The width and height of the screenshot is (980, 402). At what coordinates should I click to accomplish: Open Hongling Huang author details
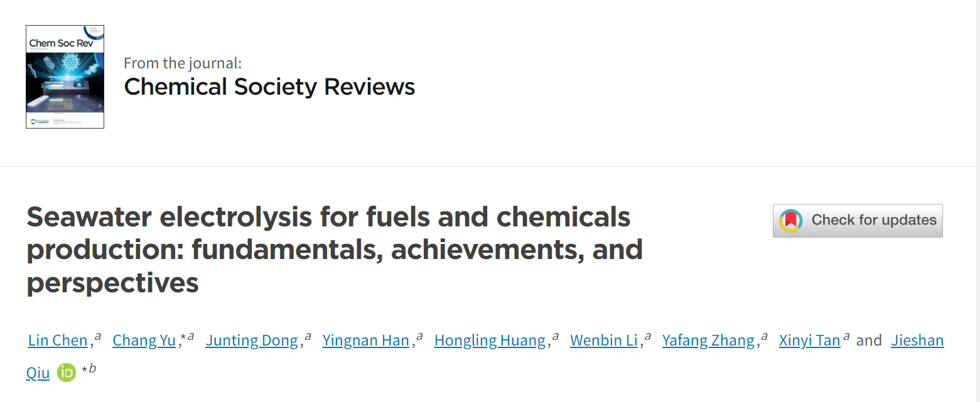coord(490,341)
